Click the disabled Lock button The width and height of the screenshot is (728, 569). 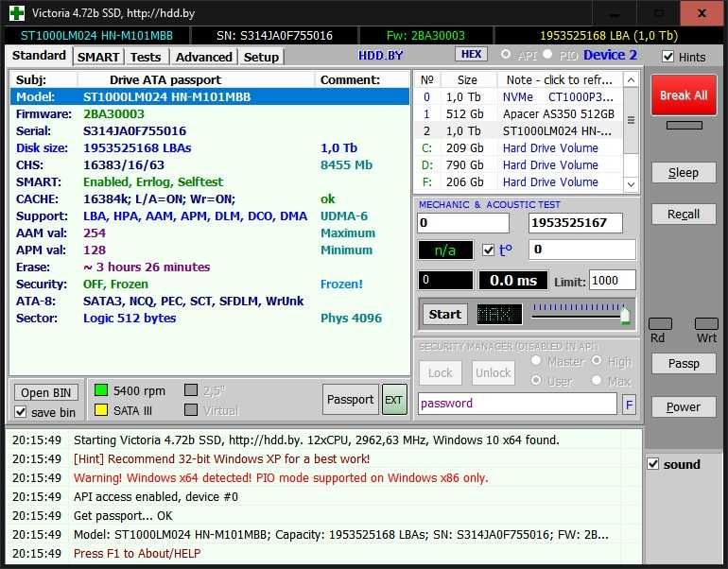(441, 372)
